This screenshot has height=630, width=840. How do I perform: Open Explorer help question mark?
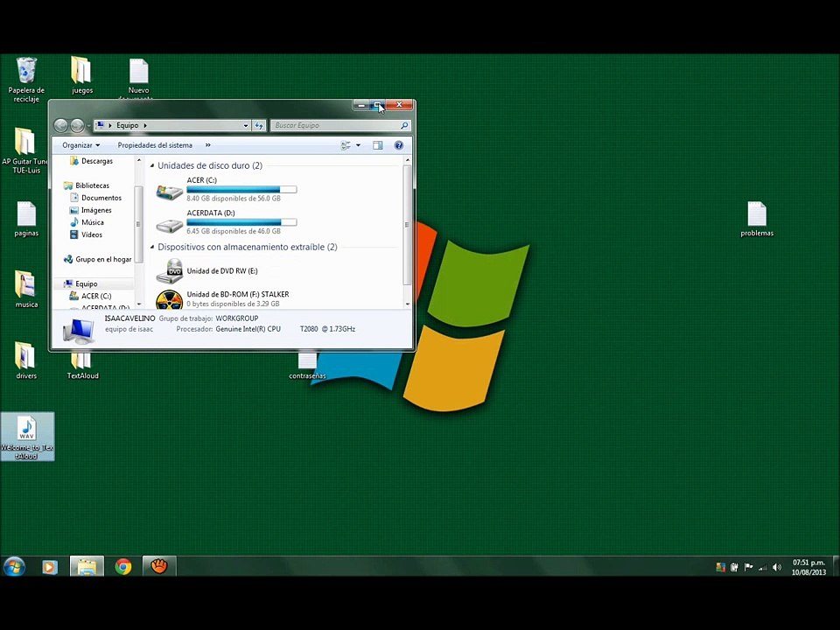point(399,145)
